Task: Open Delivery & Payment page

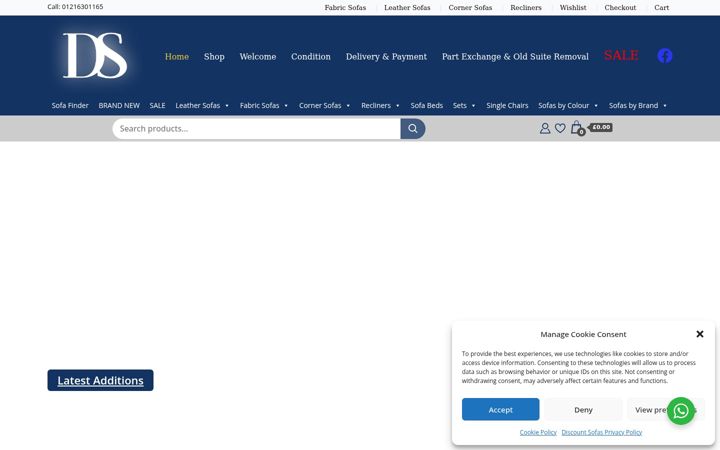Action: click(x=386, y=56)
